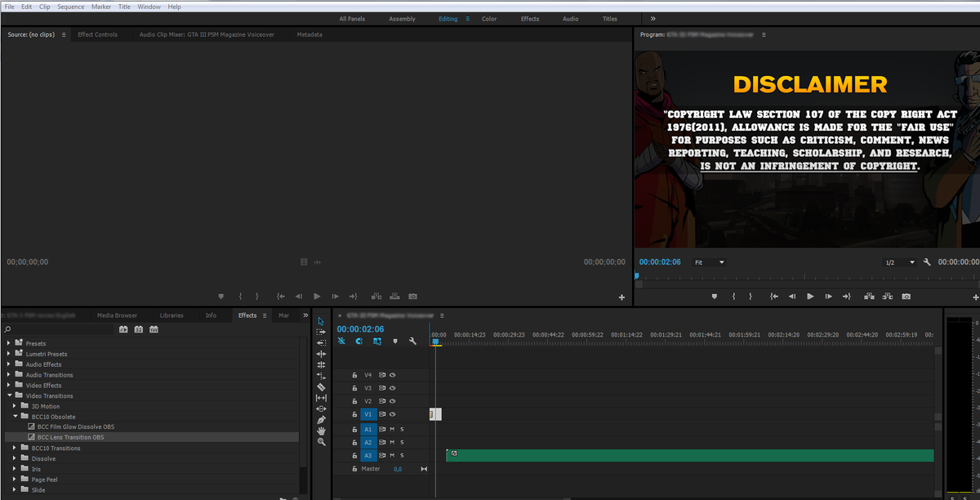980x500 pixels.
Task: Select the Ripple Edit tool
Action: pos(321,343)
